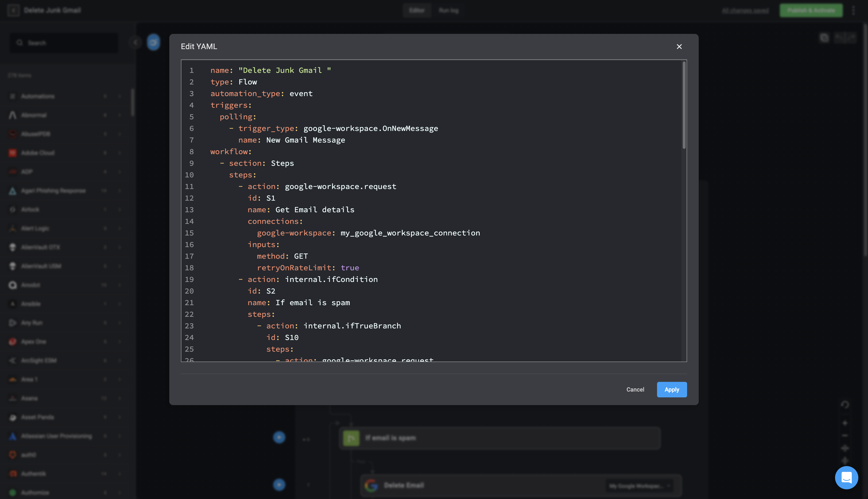Click the YAML editor vertical scrollbar
The height and width of the screenshot is (499, 868).
684,105
